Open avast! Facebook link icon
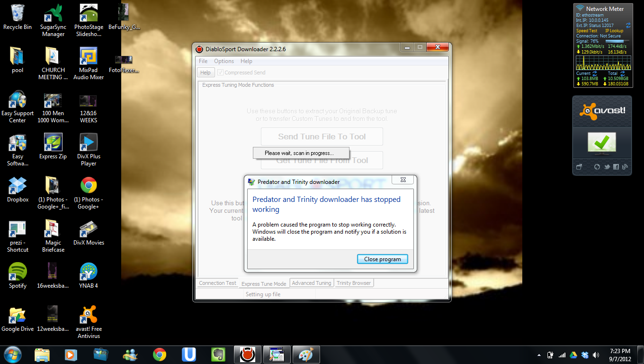Image resolution: width=644 pixels, height=364 pixels. click(616, 167)
